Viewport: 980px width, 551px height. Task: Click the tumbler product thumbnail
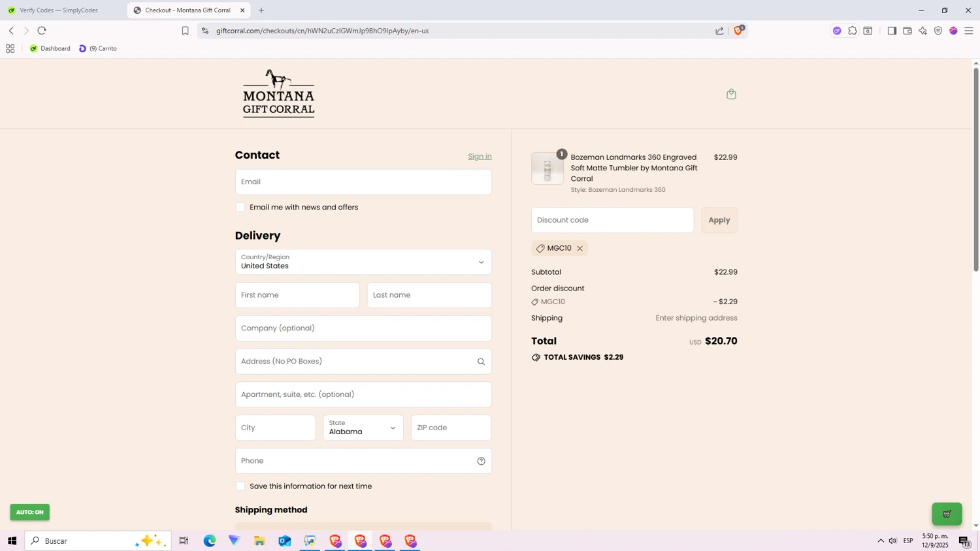pyautogui.click(x=547, y=168)
